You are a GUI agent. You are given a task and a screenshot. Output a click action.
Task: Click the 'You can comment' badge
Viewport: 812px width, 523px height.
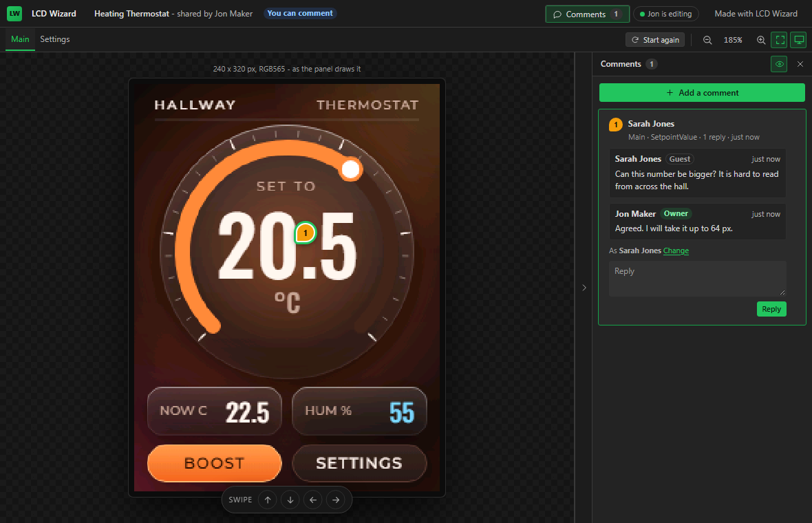tap(300, 14)
